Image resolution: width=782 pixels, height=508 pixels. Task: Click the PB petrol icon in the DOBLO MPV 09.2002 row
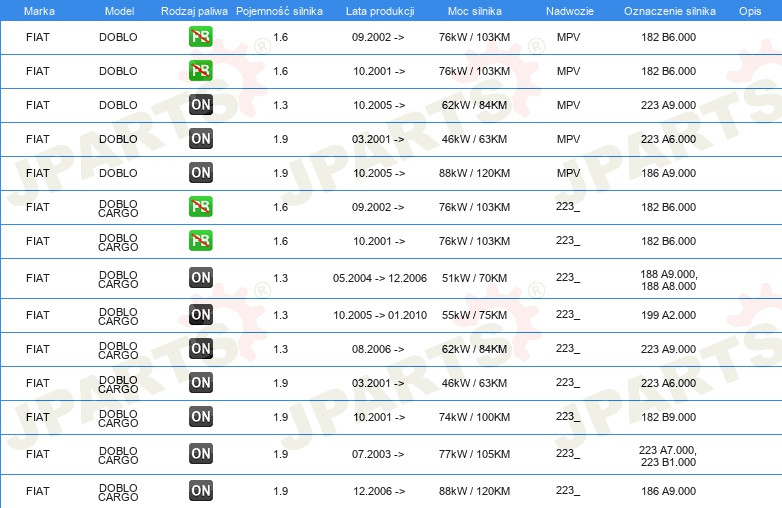point(200,37)
